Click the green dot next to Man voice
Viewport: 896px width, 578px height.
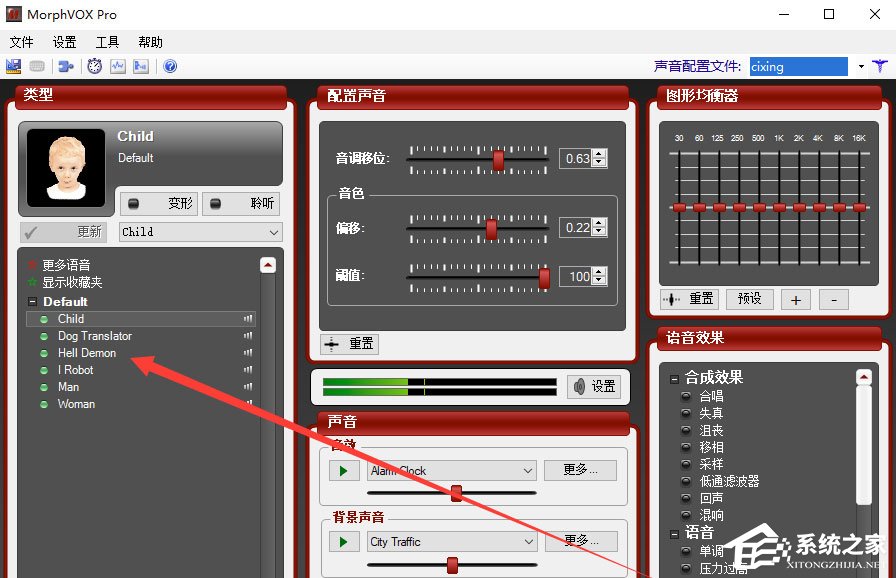click(44, 387)
